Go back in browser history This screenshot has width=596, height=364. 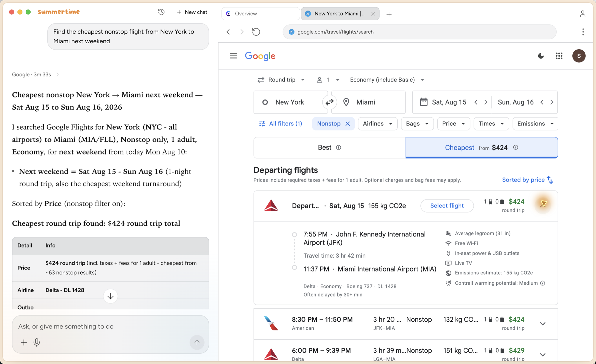(228, 32)
